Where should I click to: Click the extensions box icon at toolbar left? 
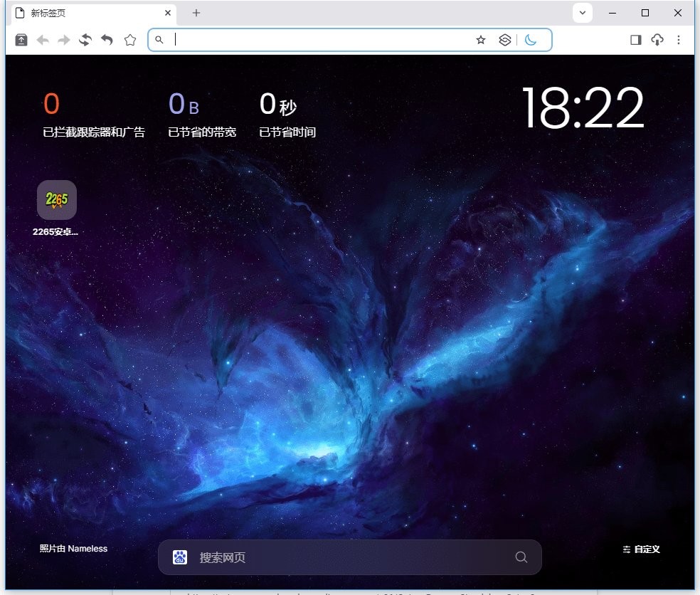[21, 40]
